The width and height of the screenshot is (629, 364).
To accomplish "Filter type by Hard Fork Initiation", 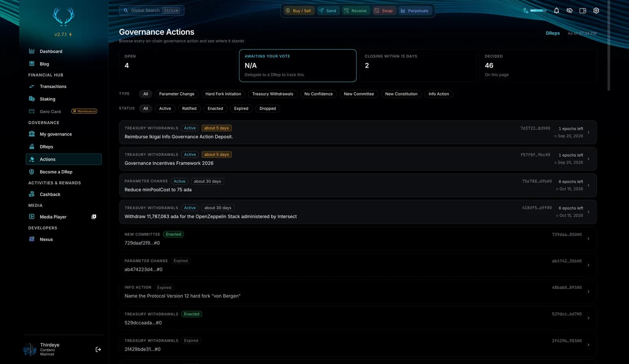I will (223, 94).
